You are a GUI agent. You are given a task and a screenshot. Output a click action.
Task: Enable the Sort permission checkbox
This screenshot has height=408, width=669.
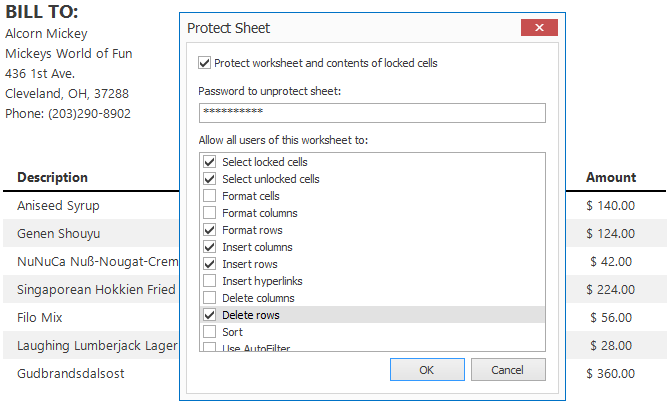(x=209, y=332)
